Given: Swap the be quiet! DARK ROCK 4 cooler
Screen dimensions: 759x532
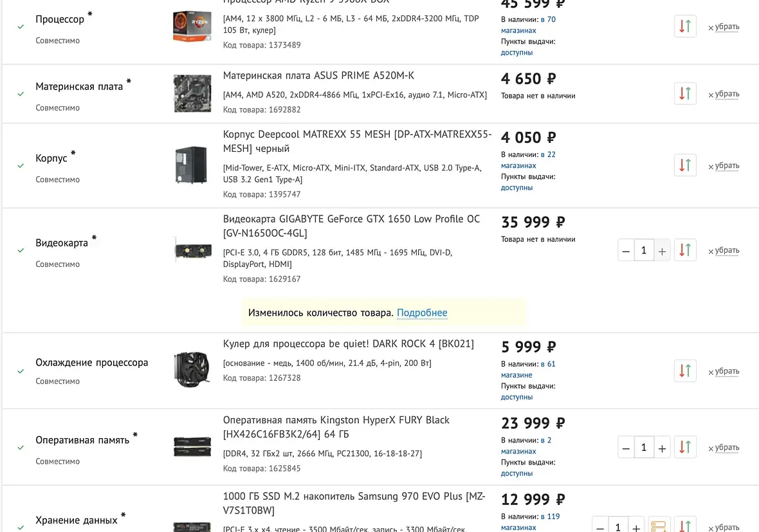Looking at the screenshot, I should click(x=686, y=371).
